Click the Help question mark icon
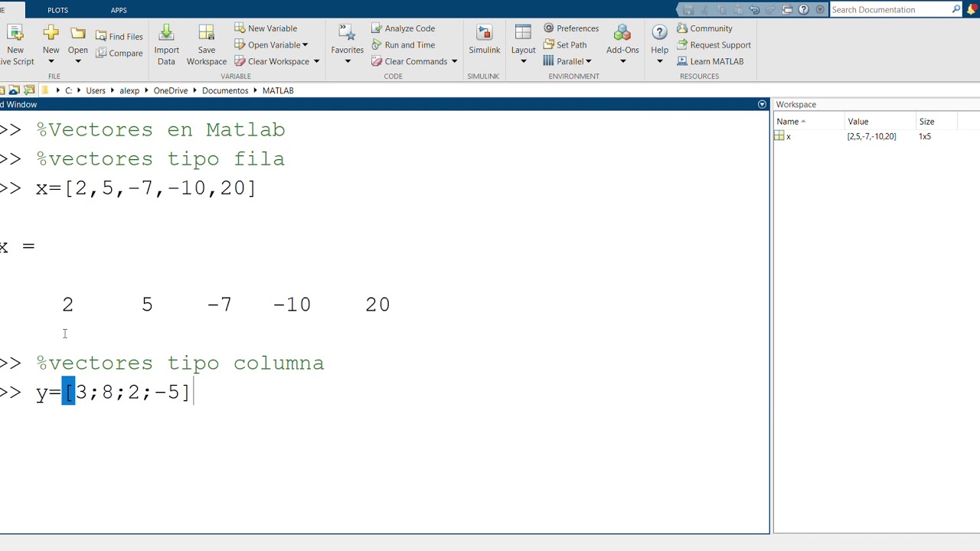This screenshot has width=980, height=551. (659, 33)
